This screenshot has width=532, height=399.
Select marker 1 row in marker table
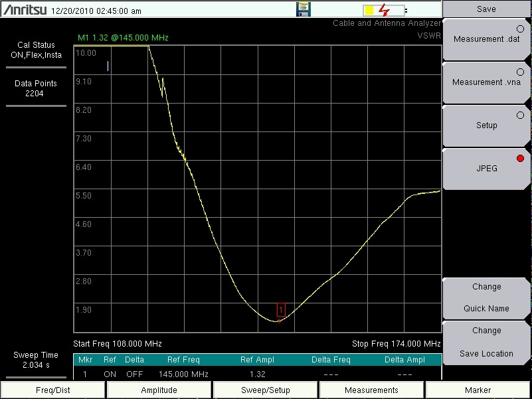click(x=258, y=374)
